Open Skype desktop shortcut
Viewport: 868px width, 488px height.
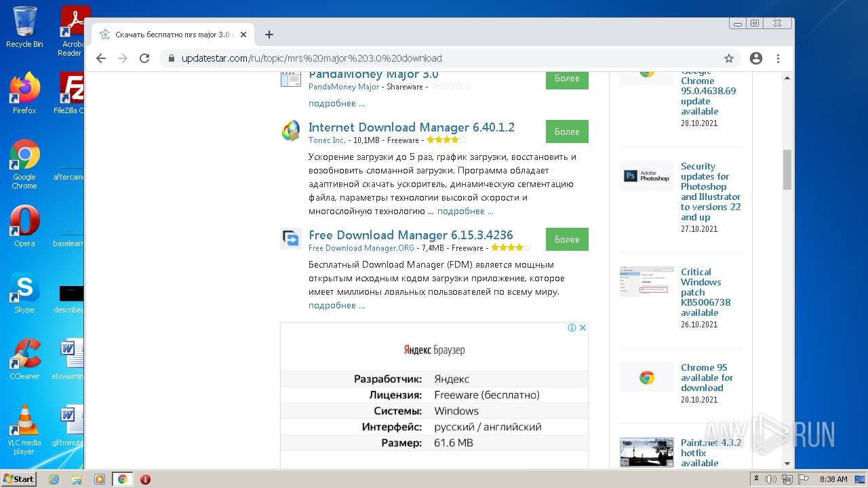point(24,293)
